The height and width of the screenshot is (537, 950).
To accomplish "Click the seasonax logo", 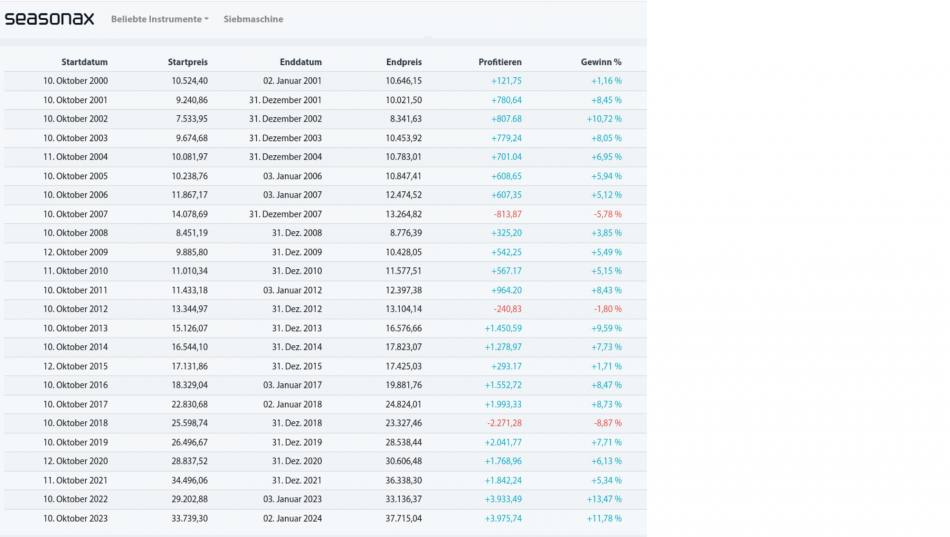I will pos(48,18).
